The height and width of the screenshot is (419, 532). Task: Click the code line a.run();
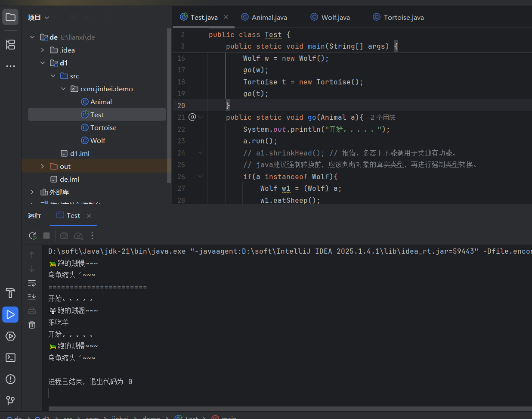point(260,141)
